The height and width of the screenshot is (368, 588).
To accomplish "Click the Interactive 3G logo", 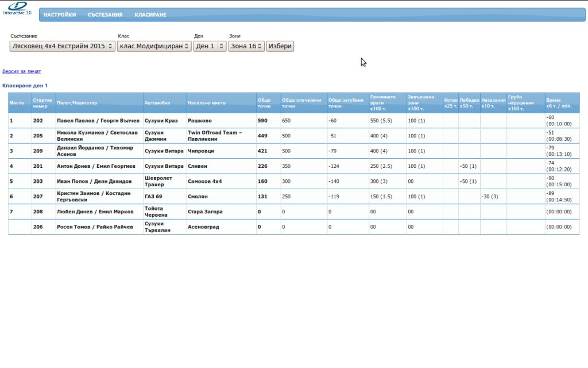I will coord(17,9).
